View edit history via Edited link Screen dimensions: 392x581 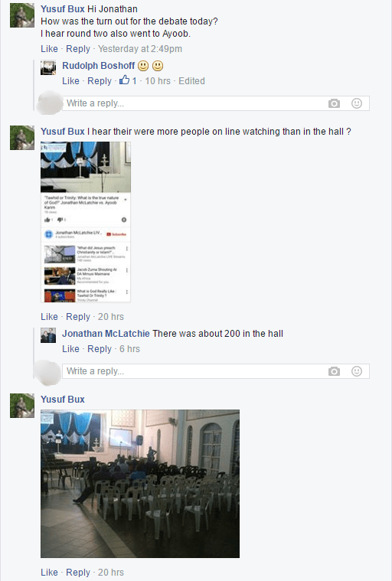coord(191,81)
